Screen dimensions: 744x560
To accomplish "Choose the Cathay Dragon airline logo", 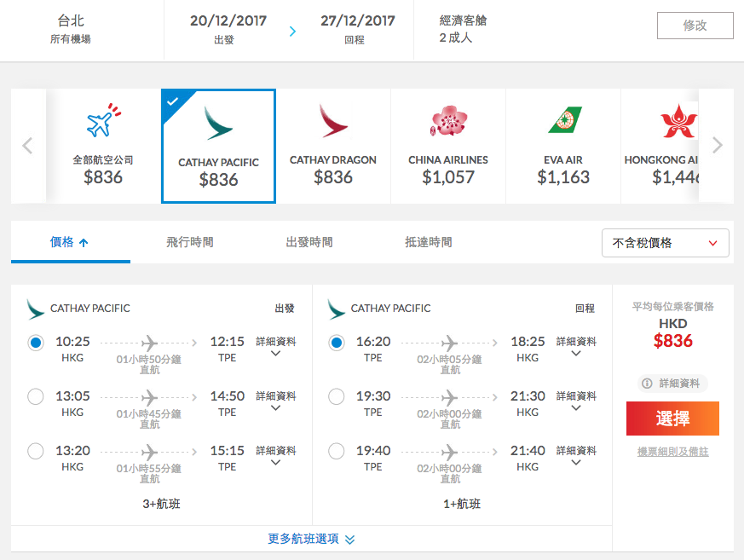I will tap(333, 121).
